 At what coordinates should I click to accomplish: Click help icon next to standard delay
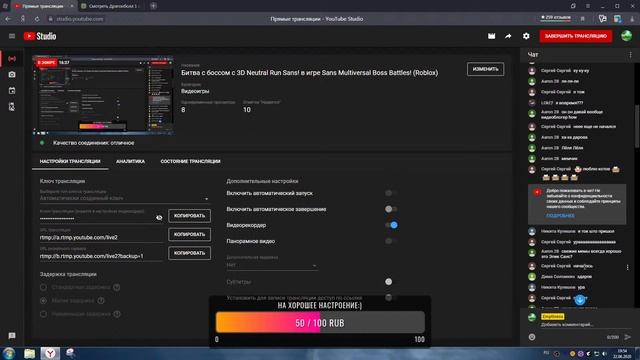coord(117,287)
